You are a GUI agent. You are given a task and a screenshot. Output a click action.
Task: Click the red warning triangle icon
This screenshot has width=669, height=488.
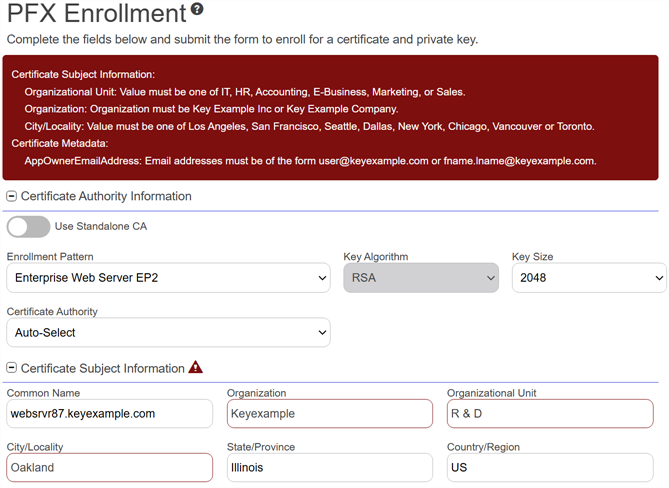pos(195,367)
